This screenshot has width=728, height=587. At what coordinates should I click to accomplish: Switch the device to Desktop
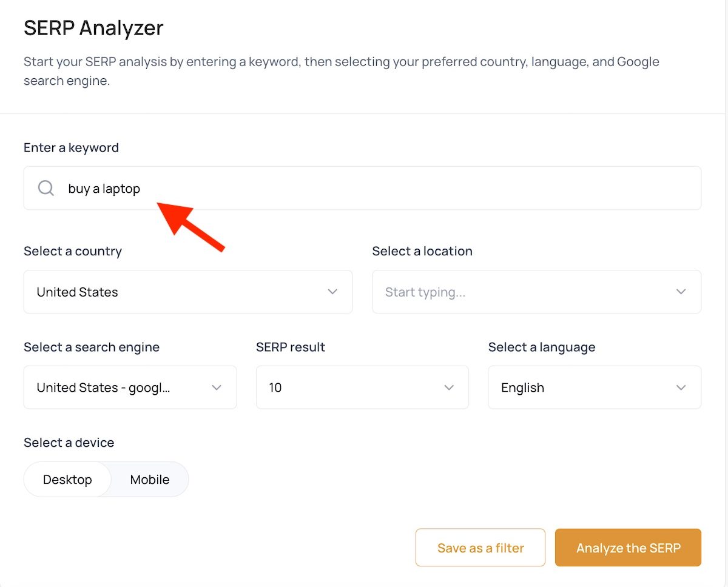(67, 480)
